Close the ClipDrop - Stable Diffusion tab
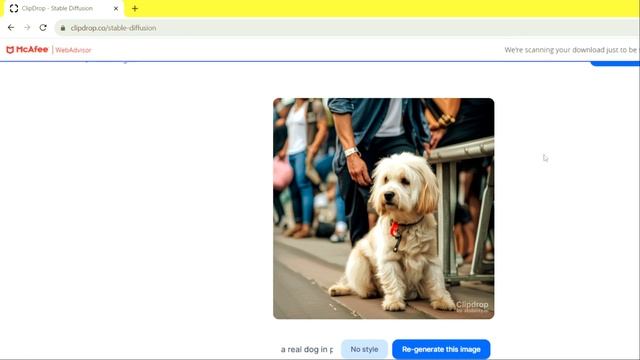640x360 pixels. coord(116,8)
